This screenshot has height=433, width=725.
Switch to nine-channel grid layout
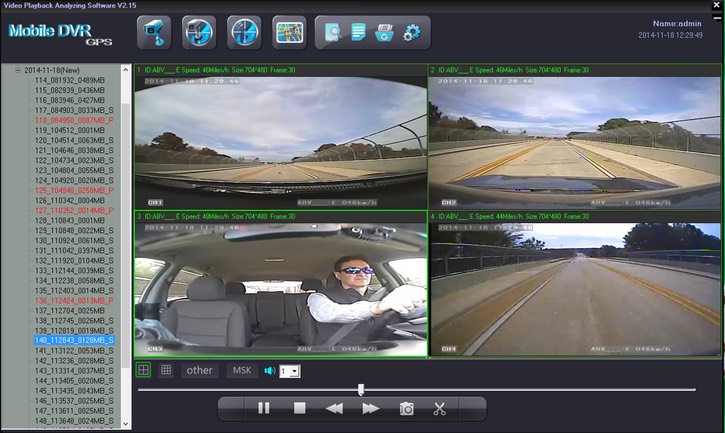tap(166, 370)
